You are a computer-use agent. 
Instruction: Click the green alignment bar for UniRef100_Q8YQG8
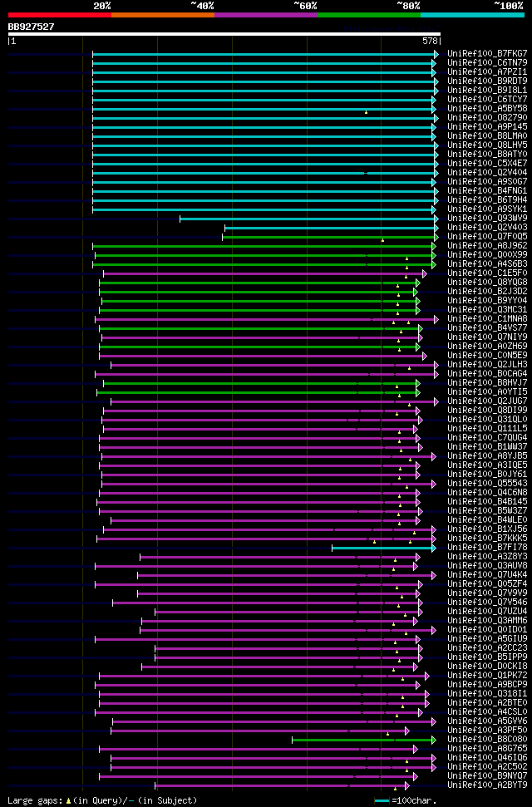tap(258, 283)
